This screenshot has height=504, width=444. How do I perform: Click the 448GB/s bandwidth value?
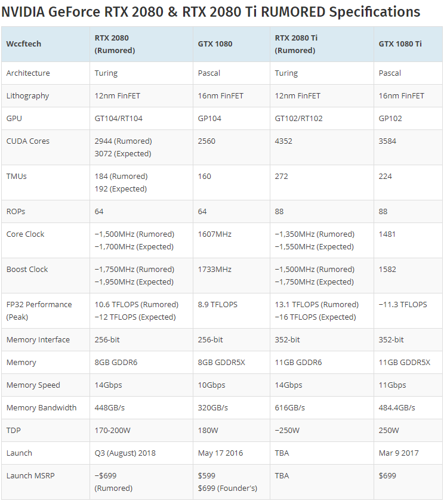click(110, 408)
